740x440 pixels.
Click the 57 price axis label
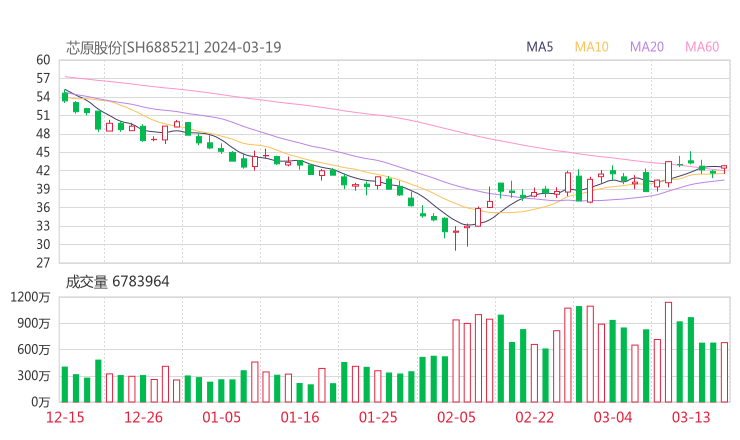(x=43, y=78)
